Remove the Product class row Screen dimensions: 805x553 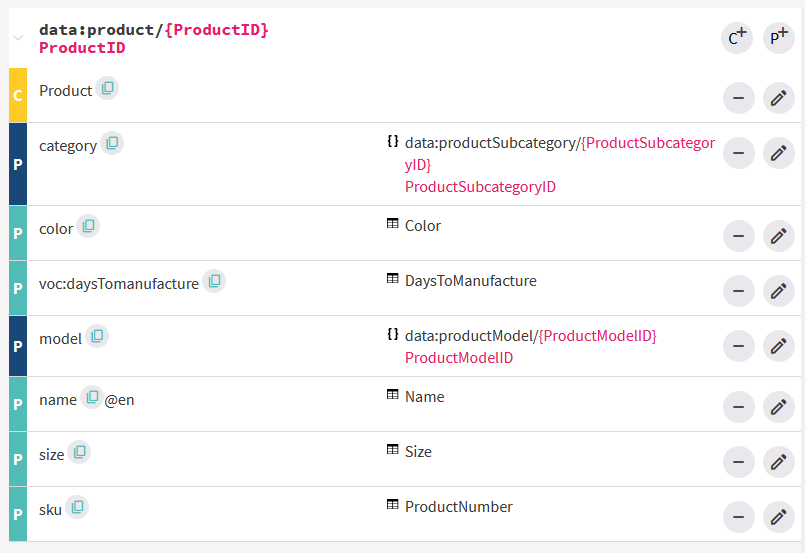click(738, 98)
